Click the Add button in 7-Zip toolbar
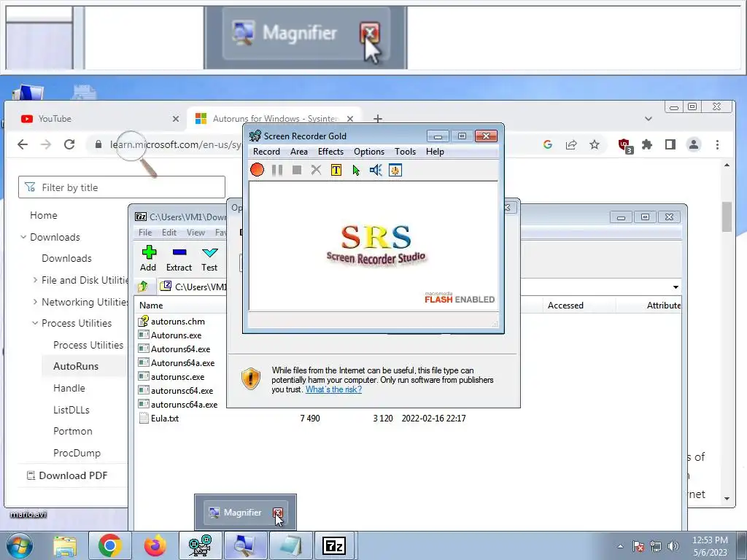Screen dimensions: 747x560 pos(148,259)
